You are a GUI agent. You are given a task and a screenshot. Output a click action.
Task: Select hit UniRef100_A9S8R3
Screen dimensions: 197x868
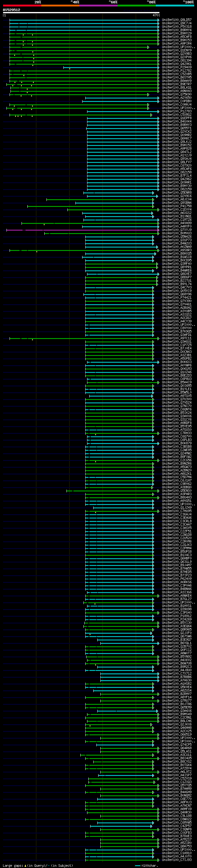click(177, 250)
